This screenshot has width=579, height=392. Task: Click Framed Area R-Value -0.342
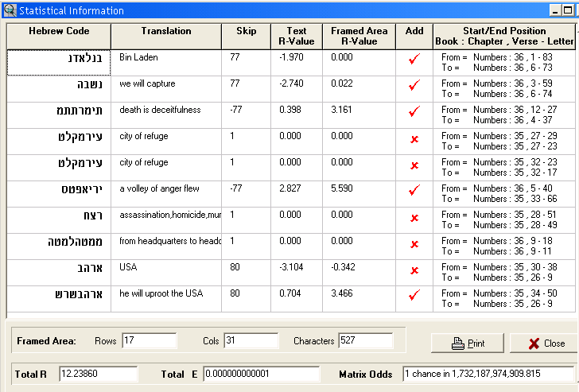[343, 267]
